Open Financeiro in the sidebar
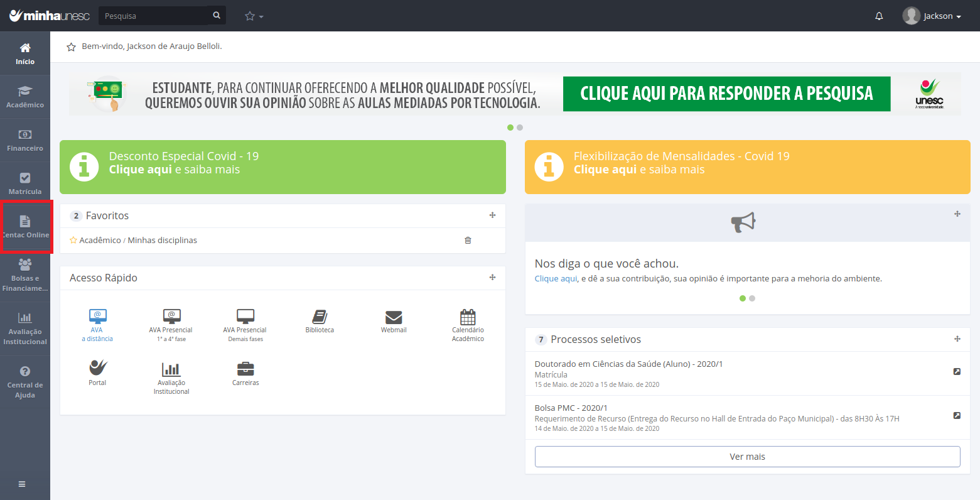Screen dimensions: 980x500 [x=25, y=140]
